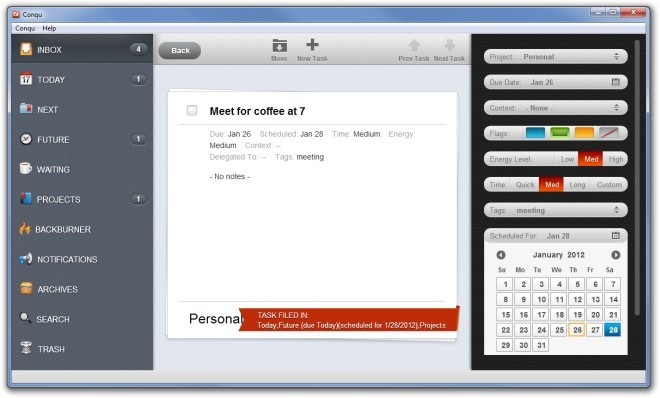Open the Inbox tray icon
The image size is (660, 398).
pyautogui.click(x=26, y=49)
